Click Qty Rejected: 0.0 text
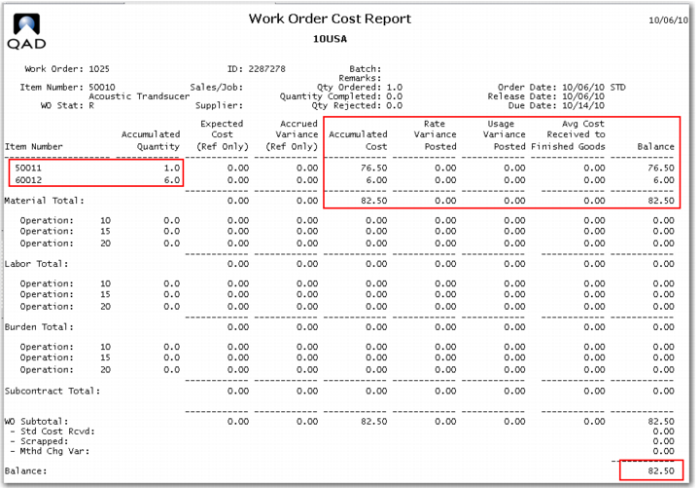This screenshot has width=700, height=488. [357, 106]
